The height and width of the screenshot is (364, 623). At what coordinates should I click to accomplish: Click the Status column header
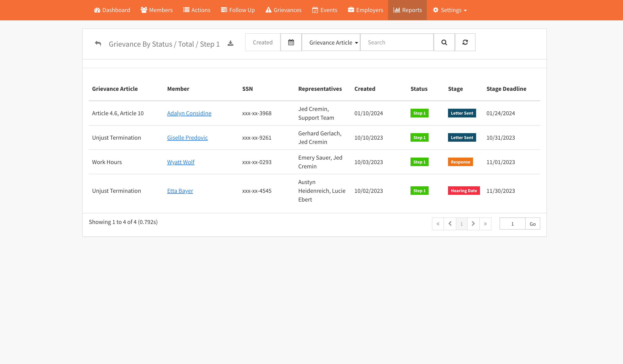tap(419, 89)
